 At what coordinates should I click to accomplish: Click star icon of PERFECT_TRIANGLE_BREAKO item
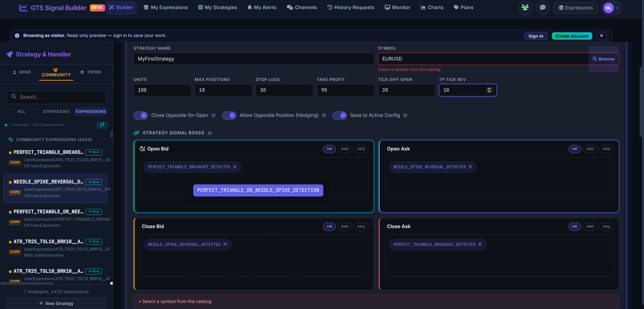click(10, 152)
